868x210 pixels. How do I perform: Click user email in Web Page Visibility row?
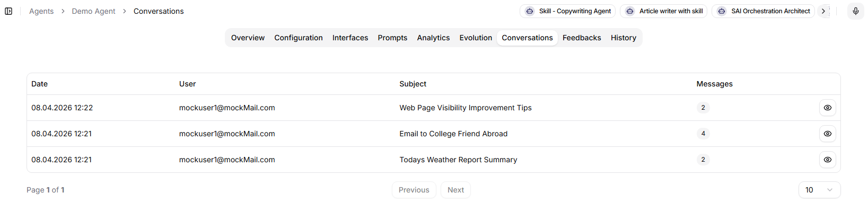pos(227,108)
